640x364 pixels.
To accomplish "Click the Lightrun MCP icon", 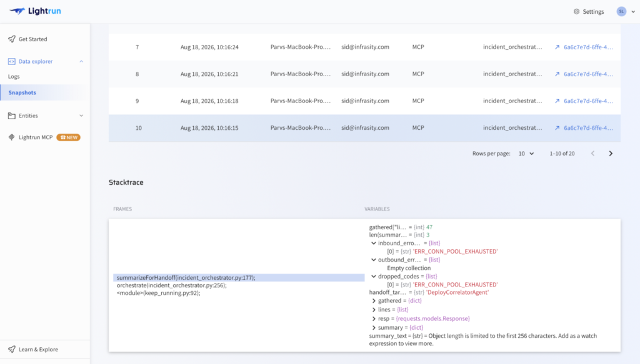I will click(11, 137).
